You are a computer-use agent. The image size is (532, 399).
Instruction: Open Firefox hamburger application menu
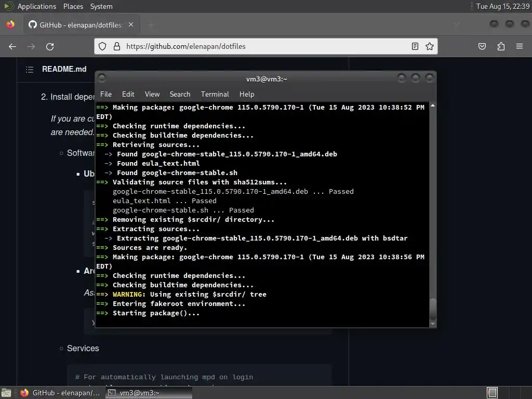pos(520,46)
